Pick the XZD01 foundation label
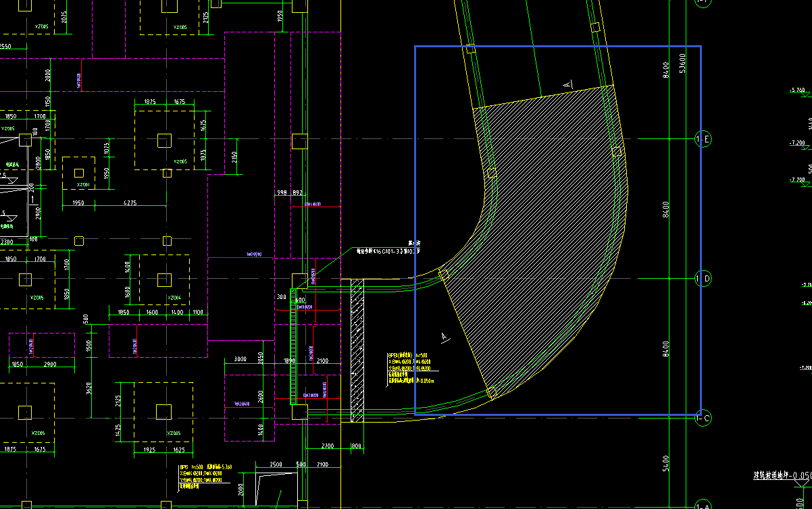This screenshot has width=812, height=509. click(84, 184)
